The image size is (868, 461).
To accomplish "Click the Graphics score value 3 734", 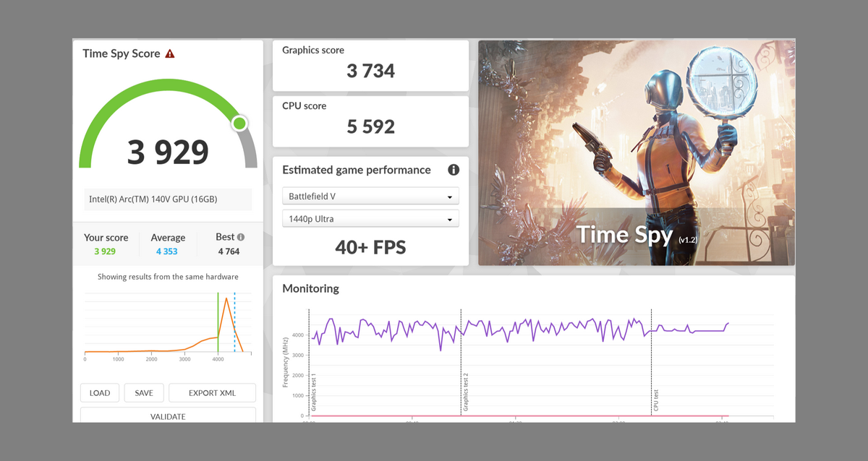I will [x=370, y=71].
